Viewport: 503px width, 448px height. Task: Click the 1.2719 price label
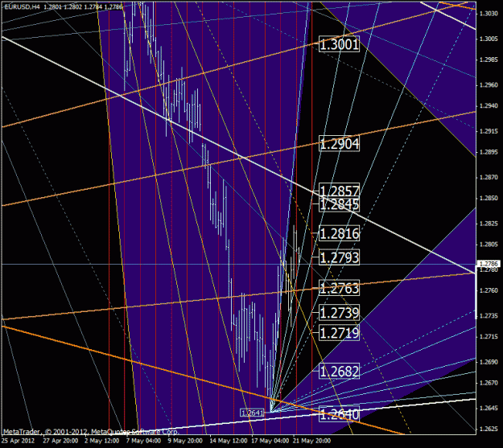point(339,332)
